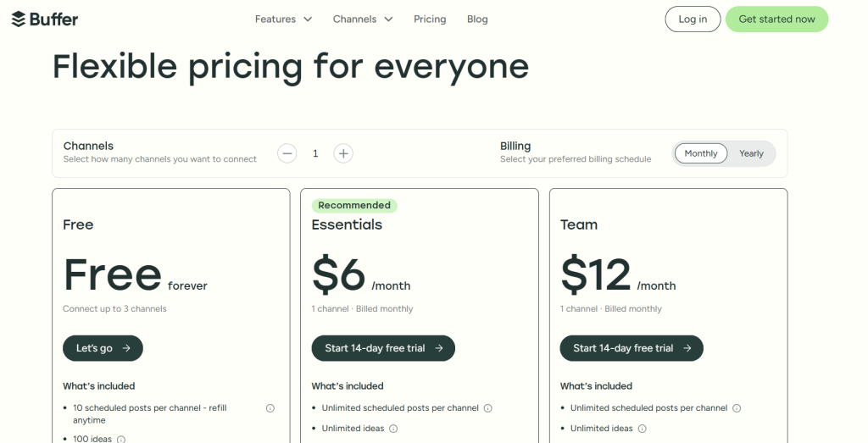Click Free plan 'What's included' label
868x443 pixels.
[x=98, y=386]
